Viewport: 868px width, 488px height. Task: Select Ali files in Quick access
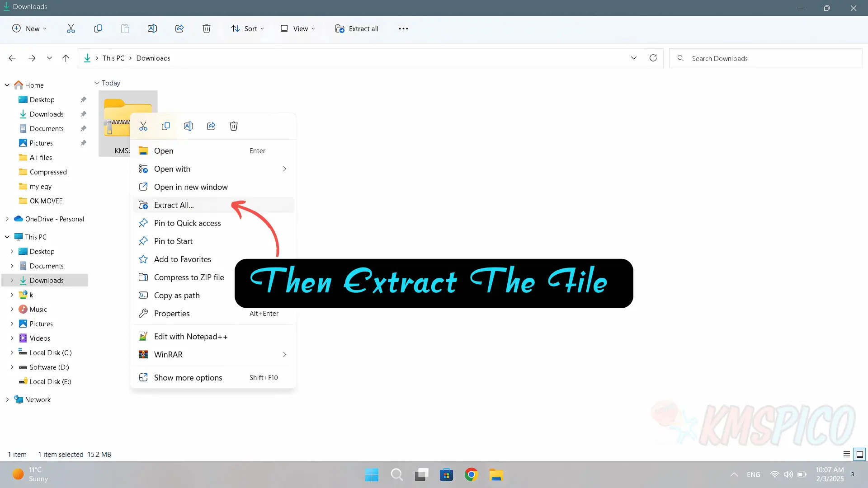point(41,157)
